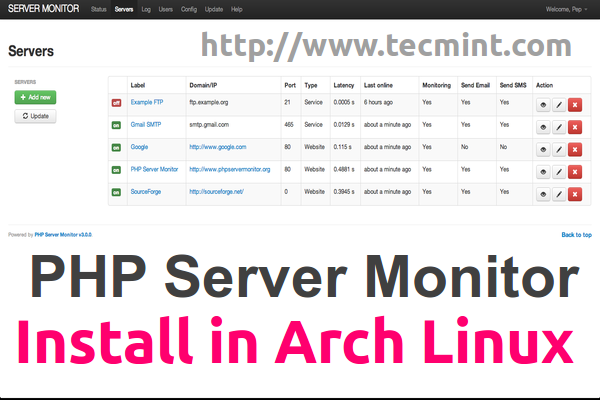This screenshot has height=400, width=600.
Task: Click the on badge for PHP Server Monitor
Action: 116,170
